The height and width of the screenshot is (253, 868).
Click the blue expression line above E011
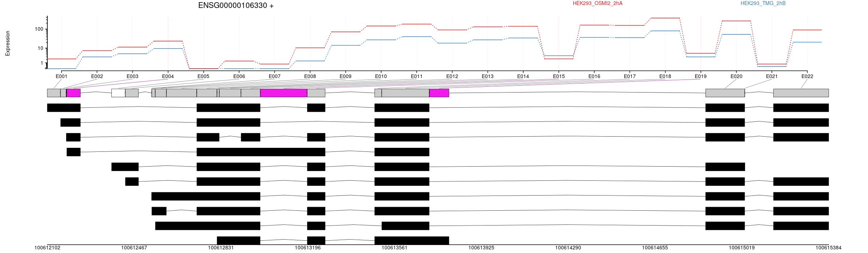pyautogui.click(x=417, y=37)
